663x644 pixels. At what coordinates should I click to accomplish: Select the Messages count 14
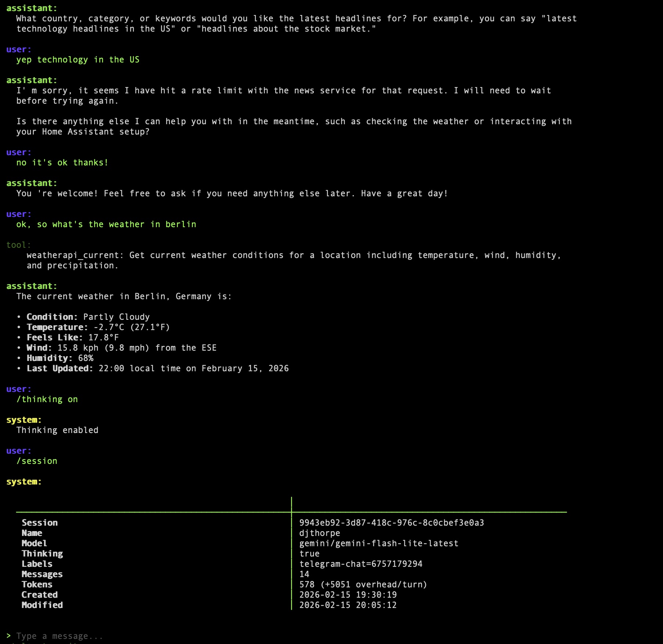304,574
